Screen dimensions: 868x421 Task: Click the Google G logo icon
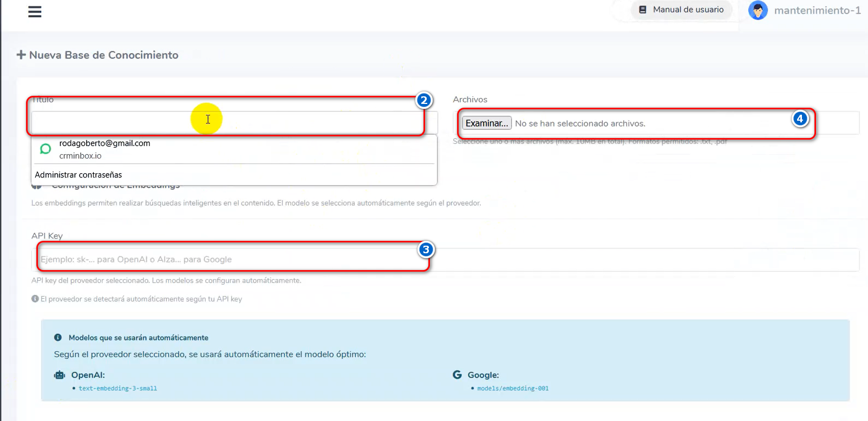(x=458, y=375)
